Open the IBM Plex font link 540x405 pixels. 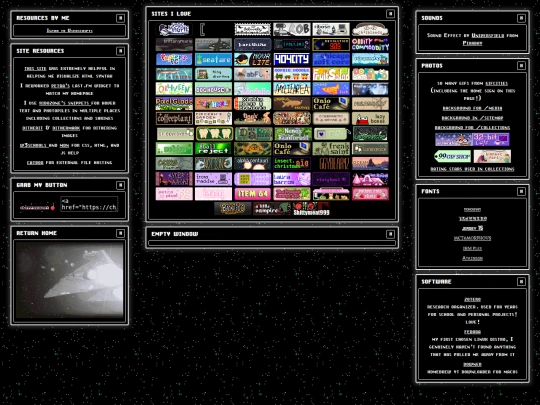pyautogui.click(x=472, y=248)
